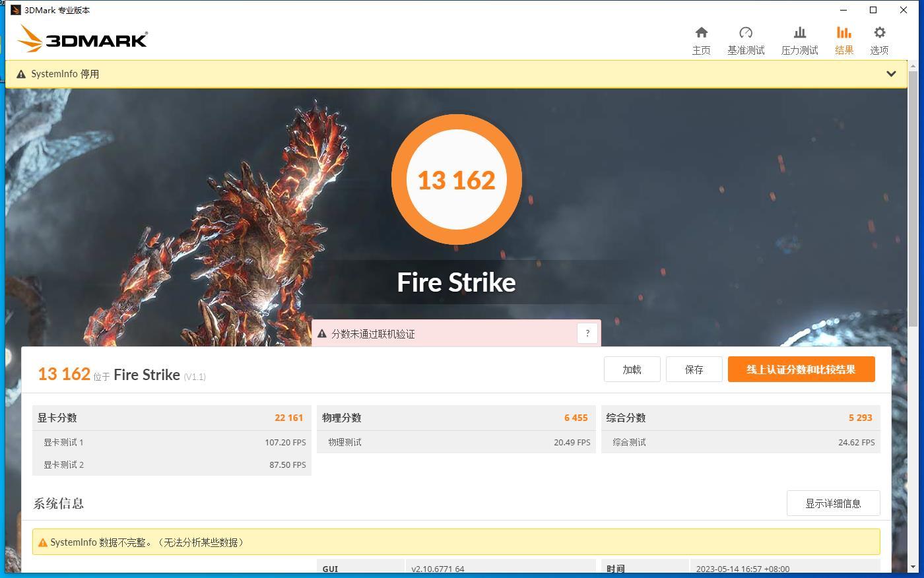Click 线上认证分数和比较结果 orange button
This screenshot has height=578, width=924.
click(801, 369)
